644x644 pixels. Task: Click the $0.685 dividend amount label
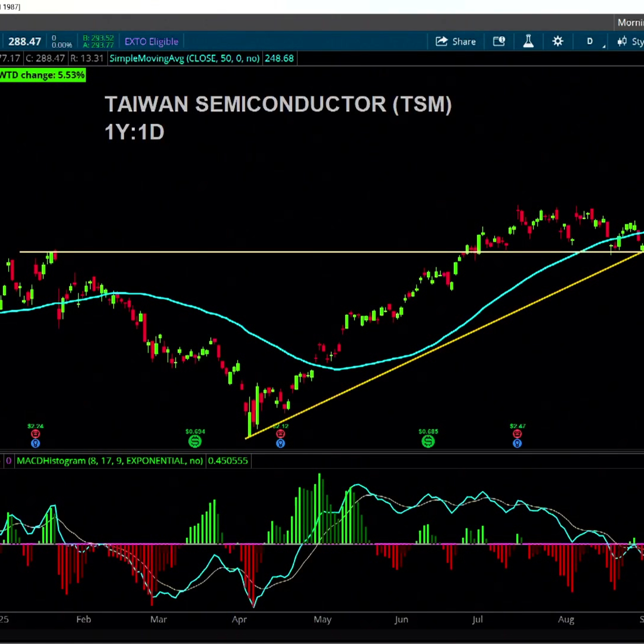428,431
